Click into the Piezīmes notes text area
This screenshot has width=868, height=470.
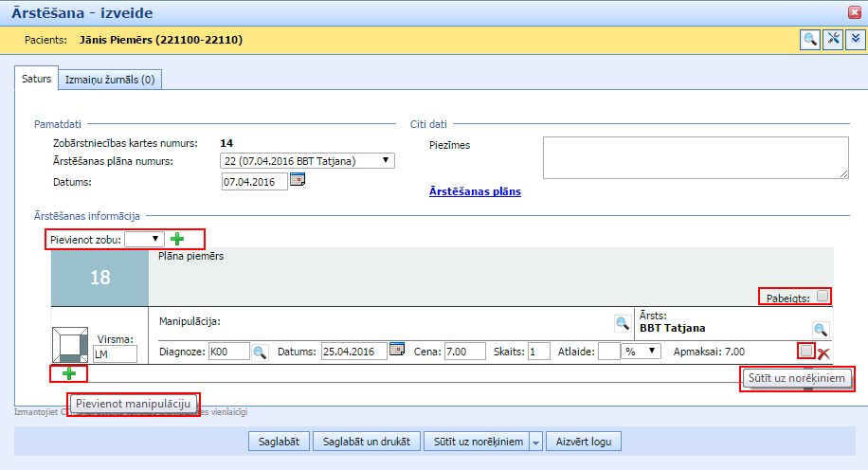point(695,157)
